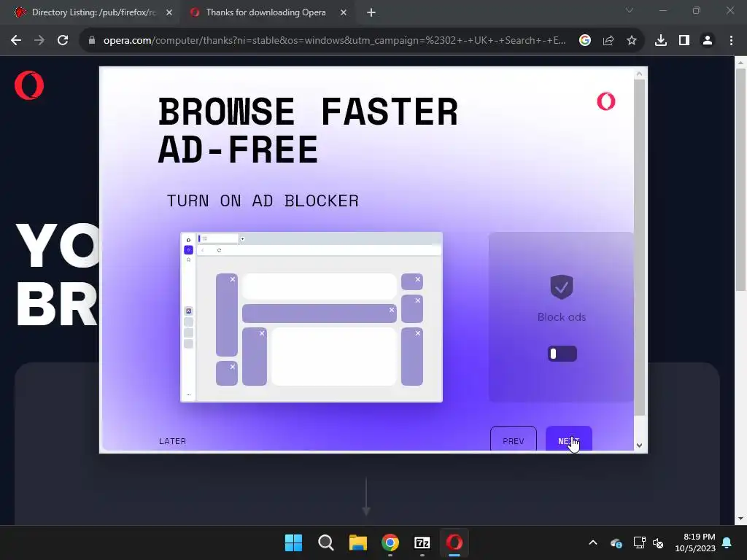Viewport: 747px width, 560px height.
Task: Open the network tray icon
Action: [639, 542]
